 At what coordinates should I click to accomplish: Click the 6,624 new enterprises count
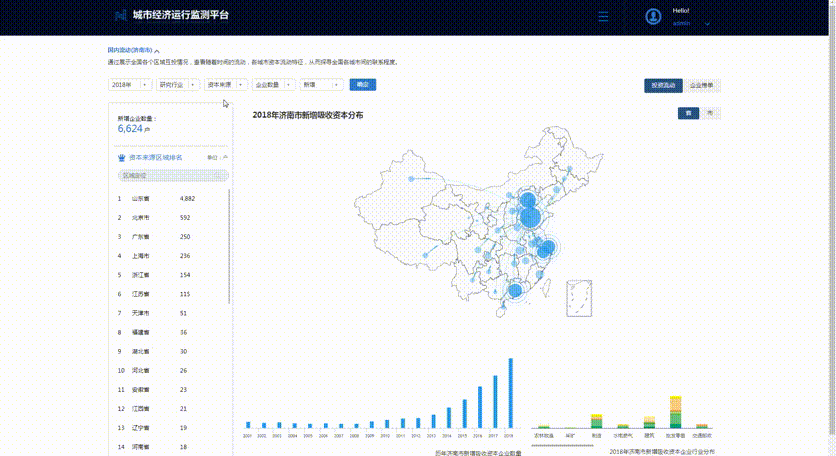click(x=130, y=129)
